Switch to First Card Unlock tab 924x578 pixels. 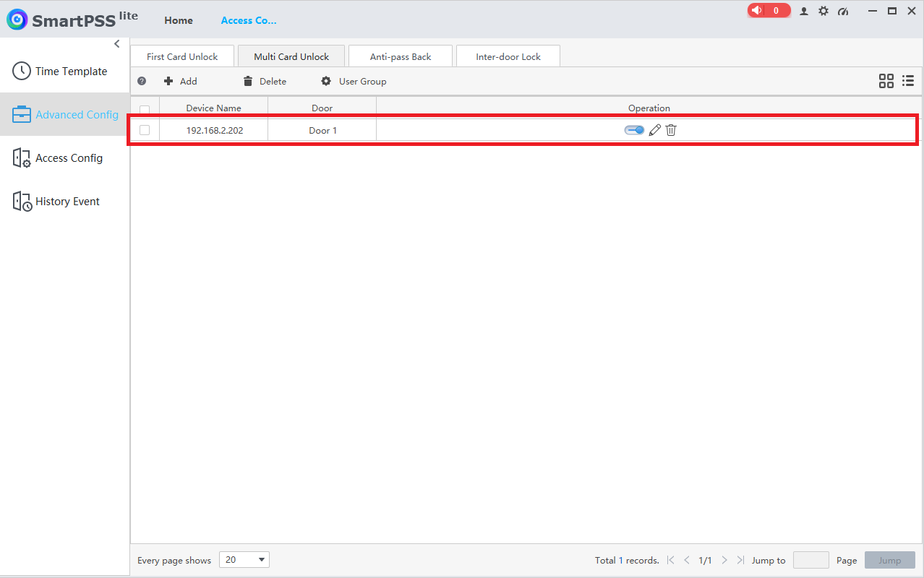[x=182, y=56]
